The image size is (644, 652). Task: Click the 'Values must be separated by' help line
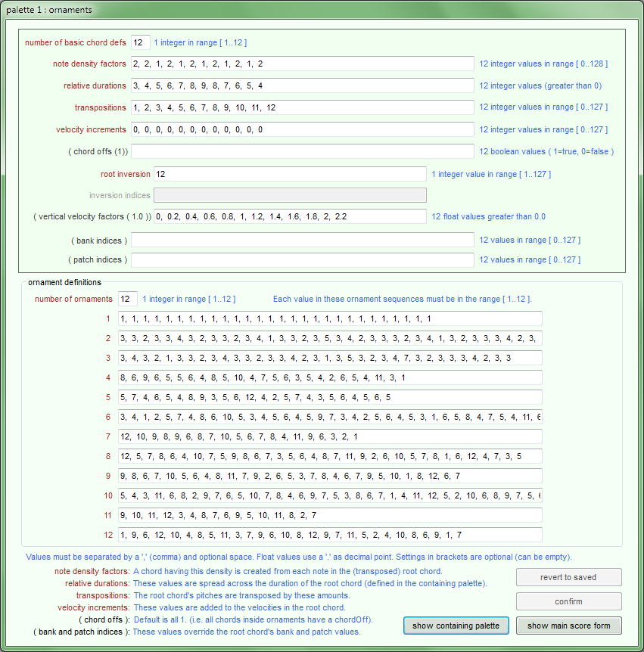[x=299, y=557]
